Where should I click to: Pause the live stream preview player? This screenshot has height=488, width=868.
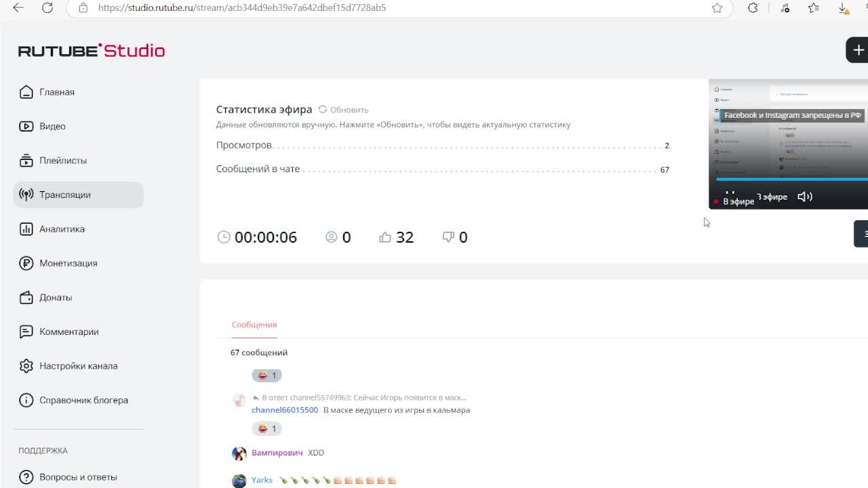tap(730, 195)
